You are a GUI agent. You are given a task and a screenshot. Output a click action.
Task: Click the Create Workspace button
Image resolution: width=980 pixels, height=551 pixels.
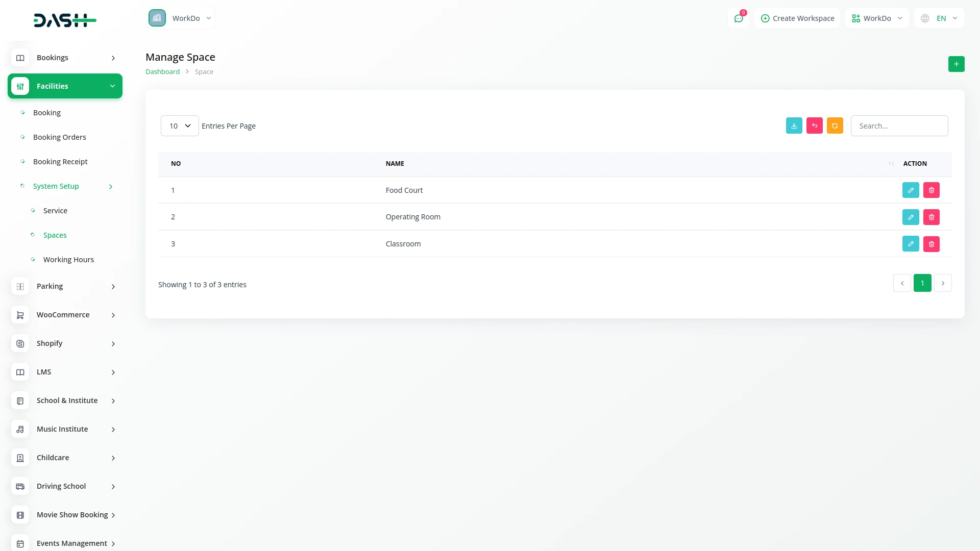(797, 18)
